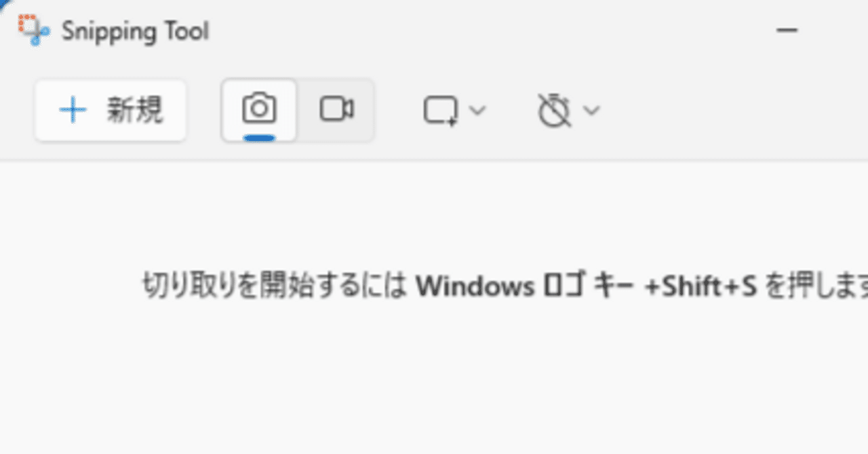This screenshot has width=868, height=454.
Task: Minimize the Snipping Tool window
Action: pos(787,30)
